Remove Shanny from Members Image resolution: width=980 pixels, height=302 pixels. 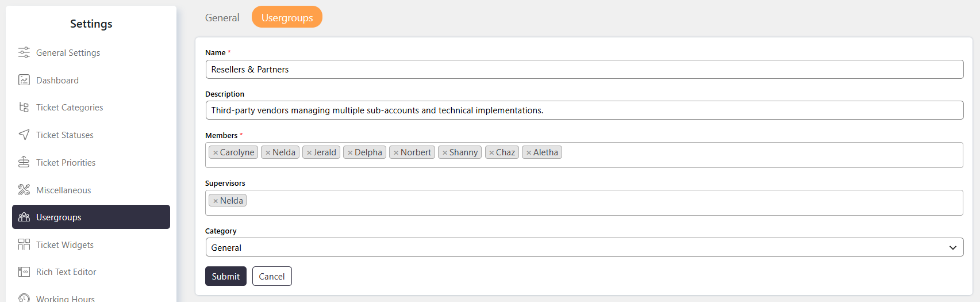pos(445,152)
